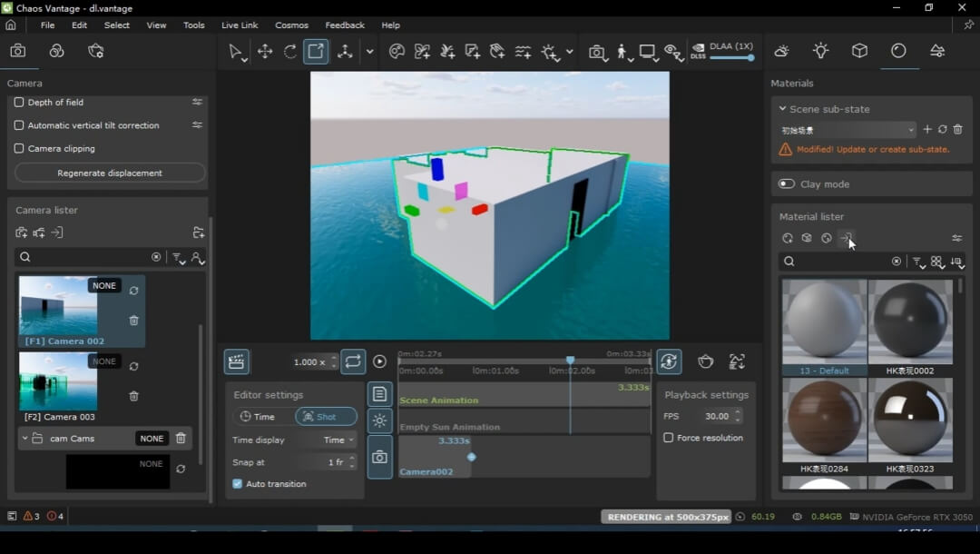Open the transform options dropdown arrow

coord(369,52)
